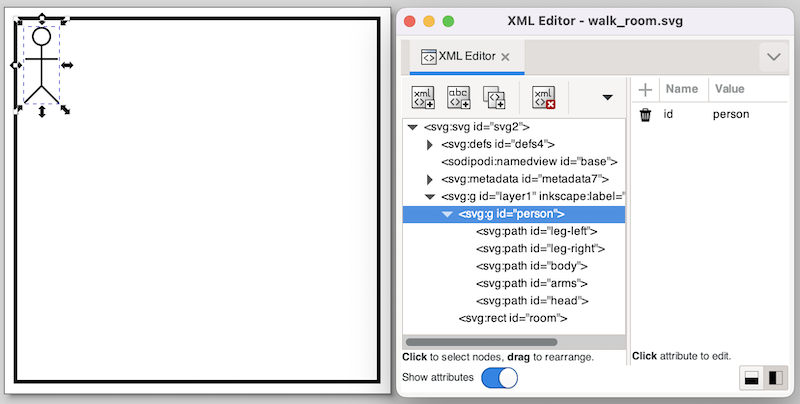Image resolution: width=800 pixels, height=404 pixels.
Task: Expand the svg:metadata metadata7 node
Action: pos(430,179)
